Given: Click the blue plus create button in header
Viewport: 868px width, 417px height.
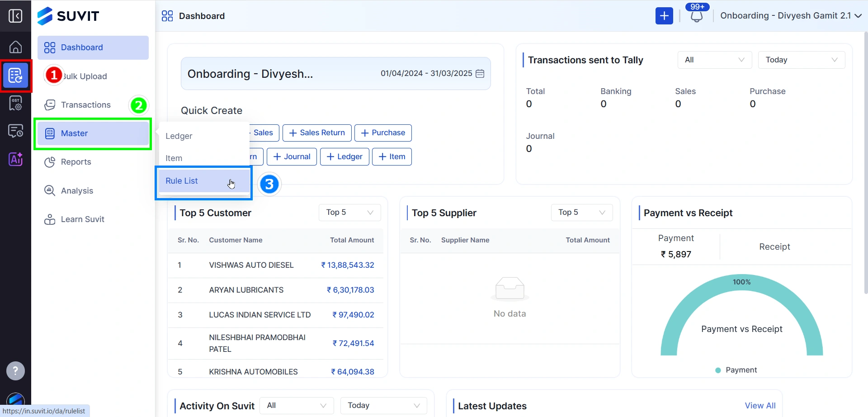Looking at the screenshot, I should coord(664,16).
